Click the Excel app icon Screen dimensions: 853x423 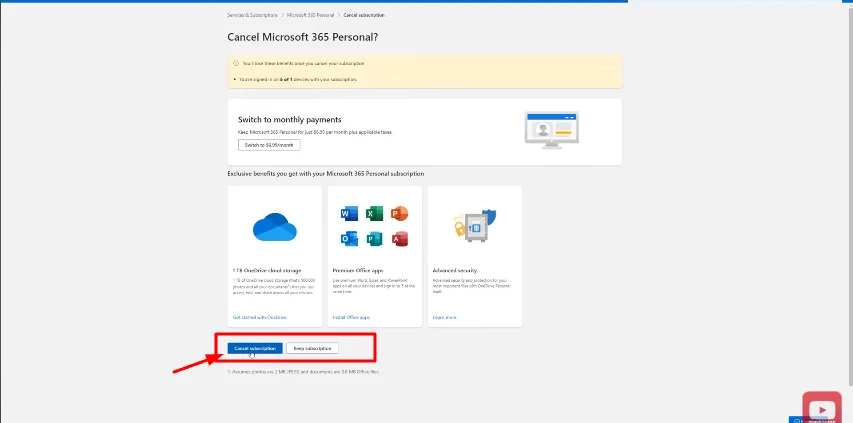(x=374, y=214)
